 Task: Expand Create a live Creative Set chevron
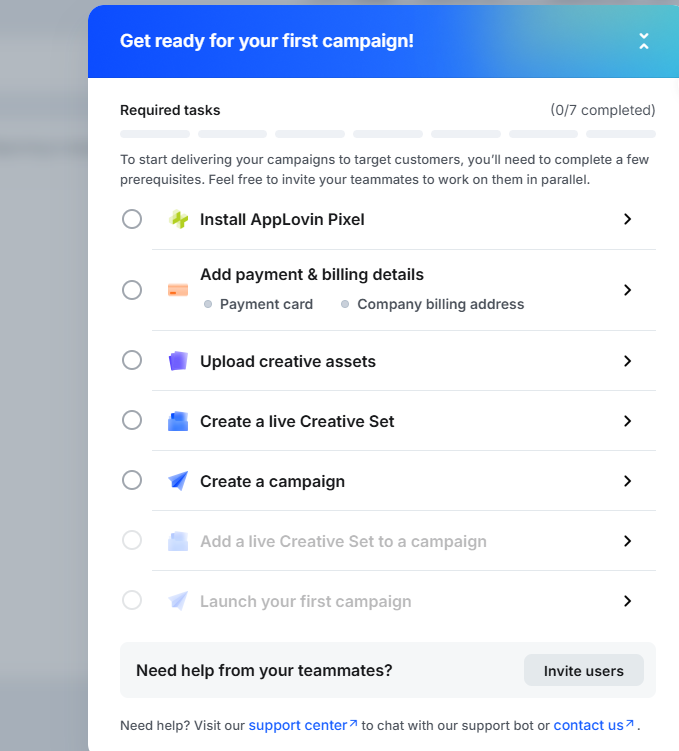pos(627,421)
